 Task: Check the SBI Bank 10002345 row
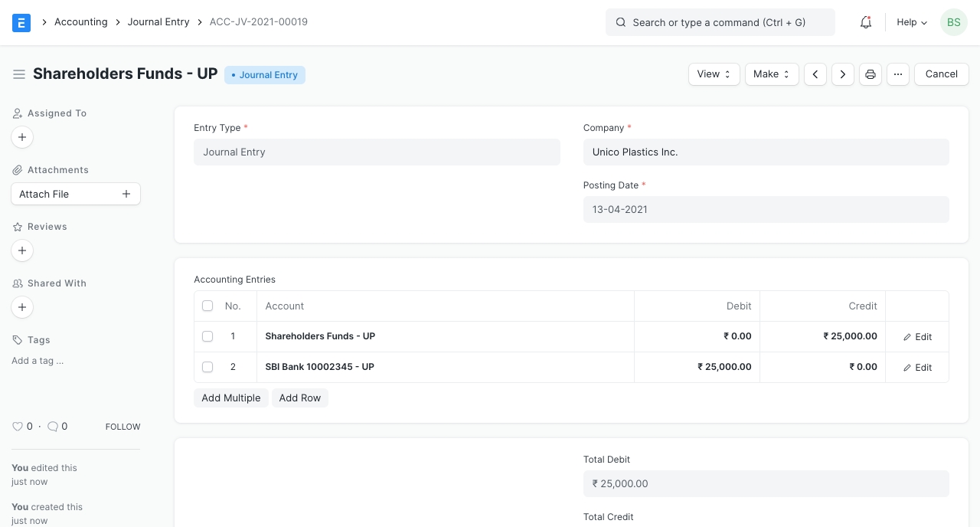tap(207, 367)
